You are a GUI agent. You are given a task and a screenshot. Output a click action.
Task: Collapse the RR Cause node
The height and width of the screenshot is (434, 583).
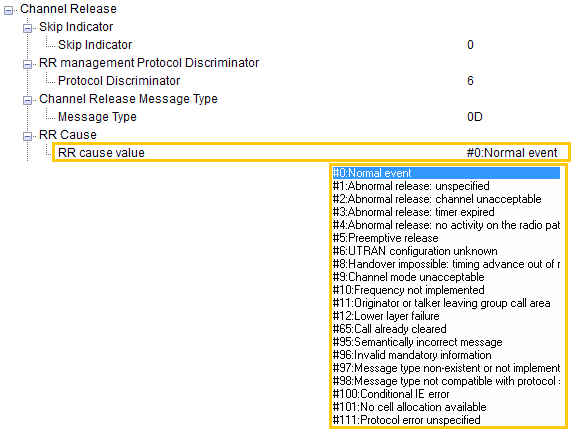click(x=28, y=136)
